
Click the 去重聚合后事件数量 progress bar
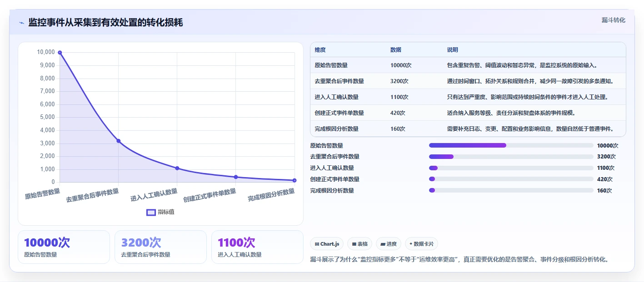click(511, 157)
